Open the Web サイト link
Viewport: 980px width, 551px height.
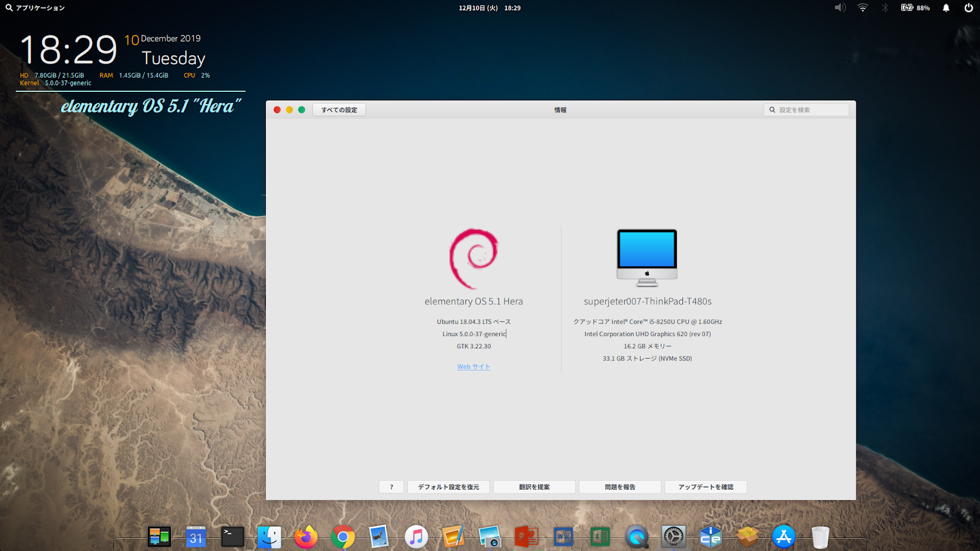tap(473, 367)
